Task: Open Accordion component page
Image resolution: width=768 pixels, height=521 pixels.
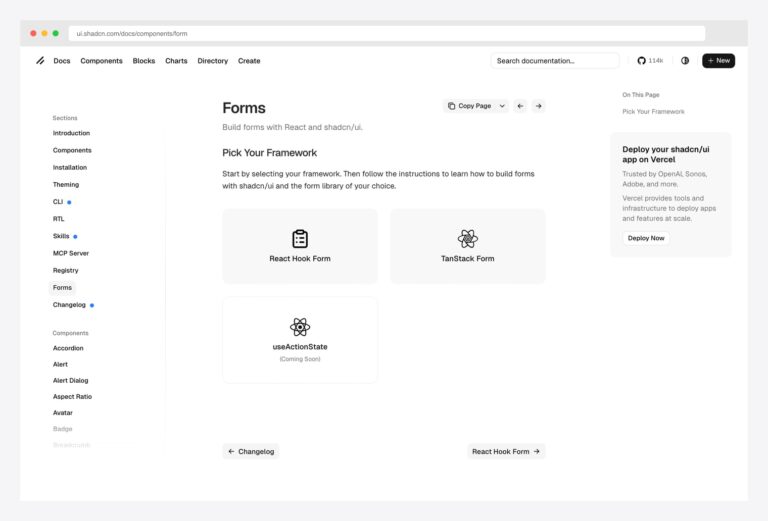Action: (68, 348)
